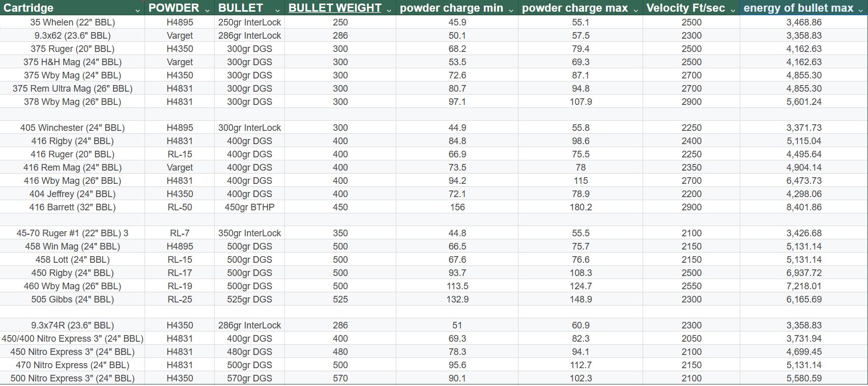Click the 500 Nitro Express 3" cell
Screen dimensions: 868x386
(72, 378)
